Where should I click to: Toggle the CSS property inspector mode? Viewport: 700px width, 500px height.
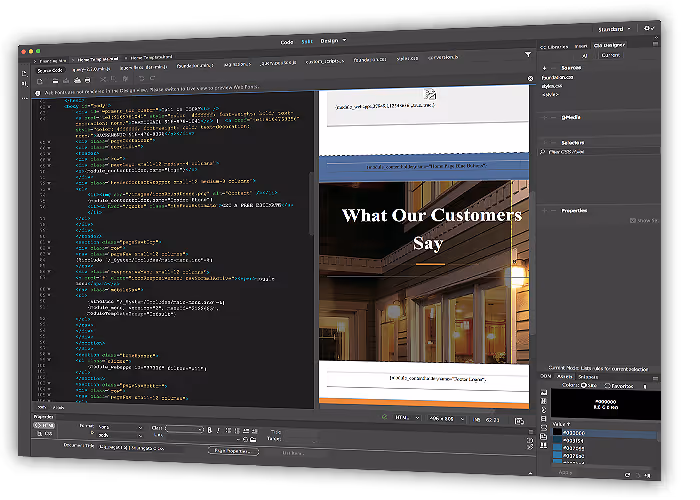(x=44, y=433)
